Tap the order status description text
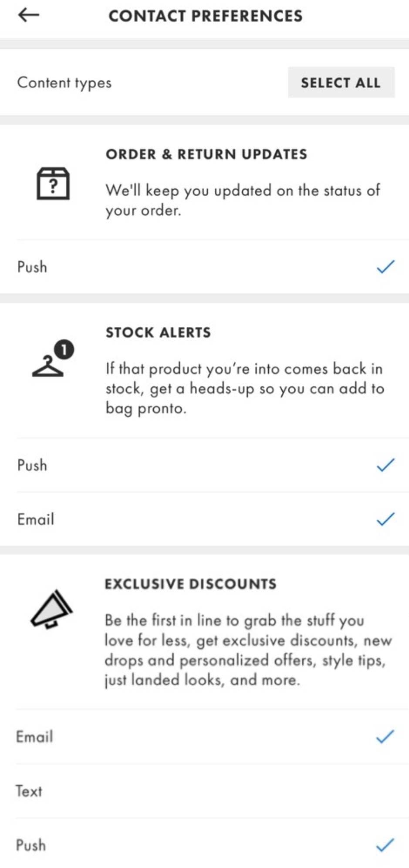409x868 pixels. [x=242, y=200]
